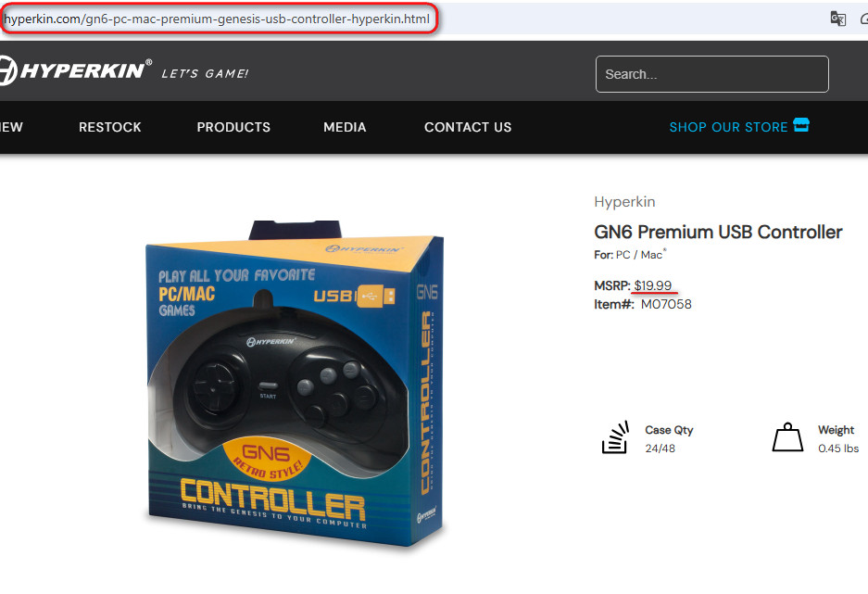Click the $19.99 MSRP price
868x594 pixels.
coord(653,285)
